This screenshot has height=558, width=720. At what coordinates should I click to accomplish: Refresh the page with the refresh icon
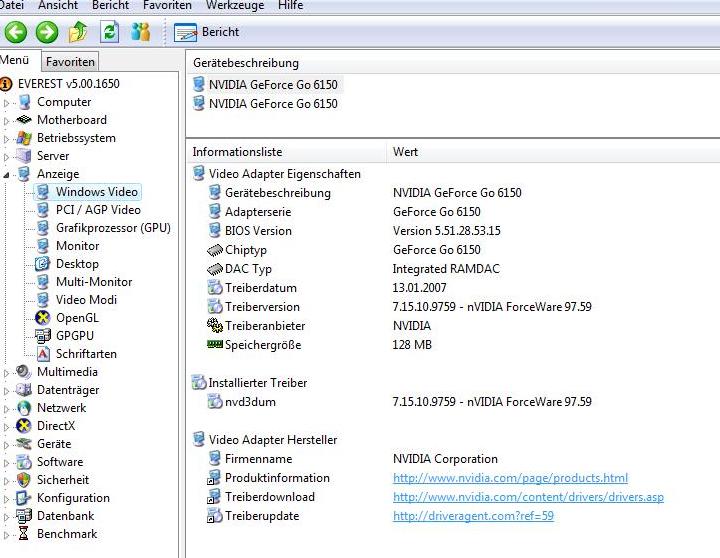pyautogui.click(x=110, y=32)
